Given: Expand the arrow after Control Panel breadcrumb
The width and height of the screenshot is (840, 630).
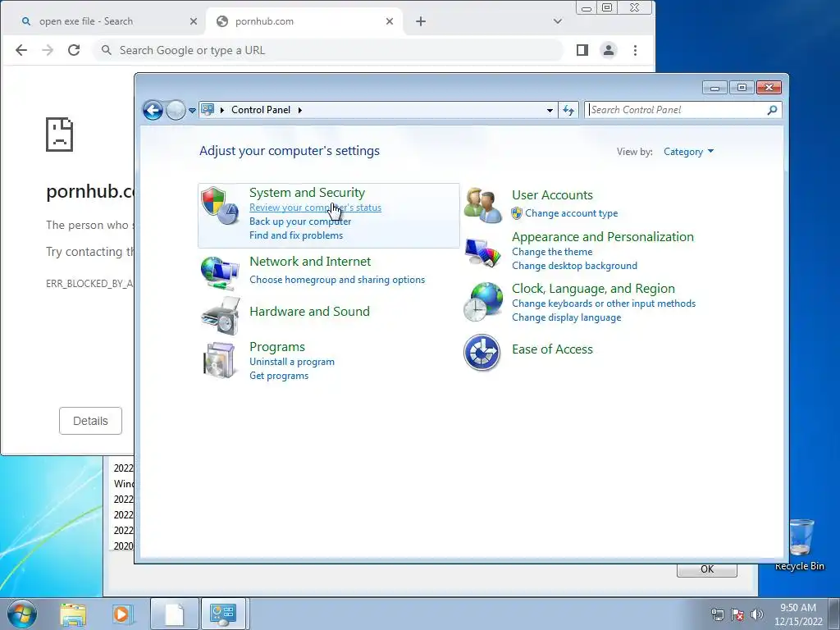Looking at the screenshot, I should [300, 110].
